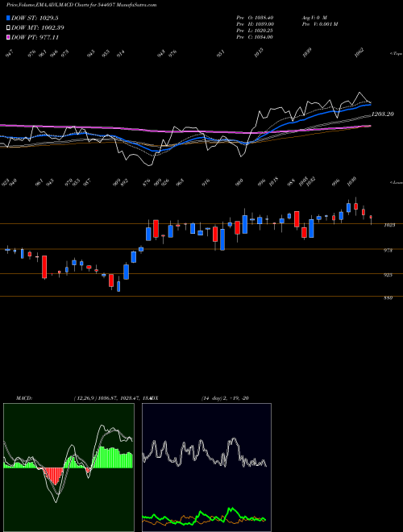Click the previous open 'Pre O' value
Screen dimensions: 403x532
(255, 17)
